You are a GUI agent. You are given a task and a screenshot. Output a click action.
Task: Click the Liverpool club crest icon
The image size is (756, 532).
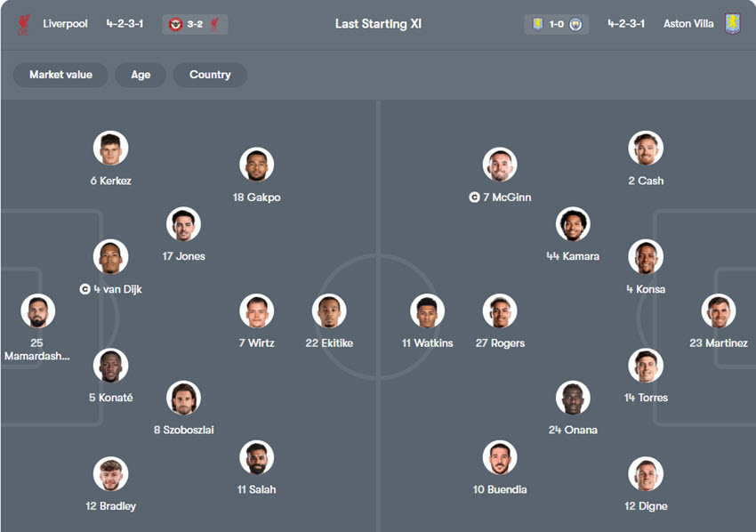23,24
